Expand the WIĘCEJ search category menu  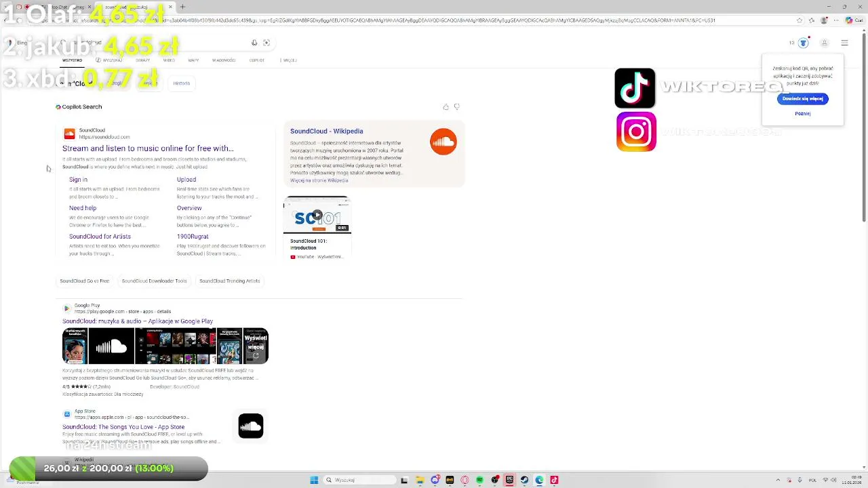click(288, 60)
